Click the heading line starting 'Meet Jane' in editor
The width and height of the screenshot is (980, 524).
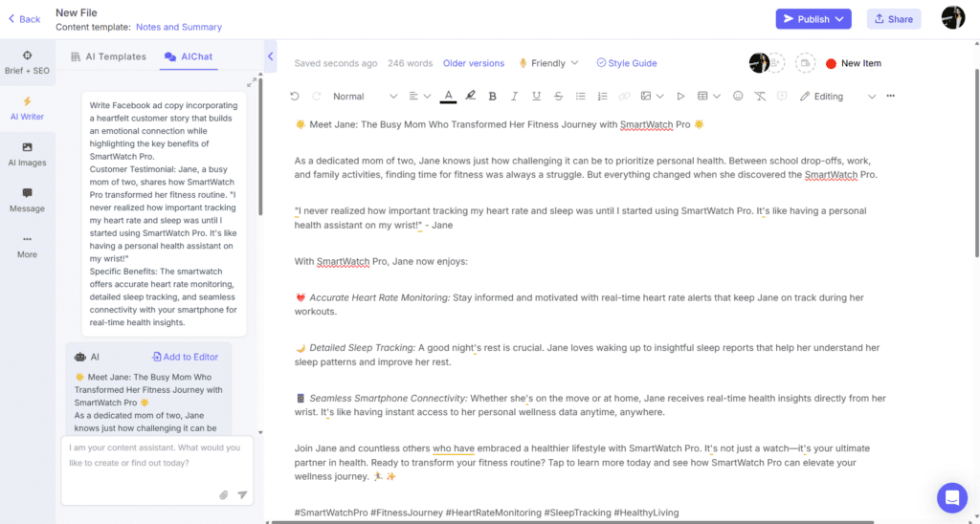coord(500,124)
